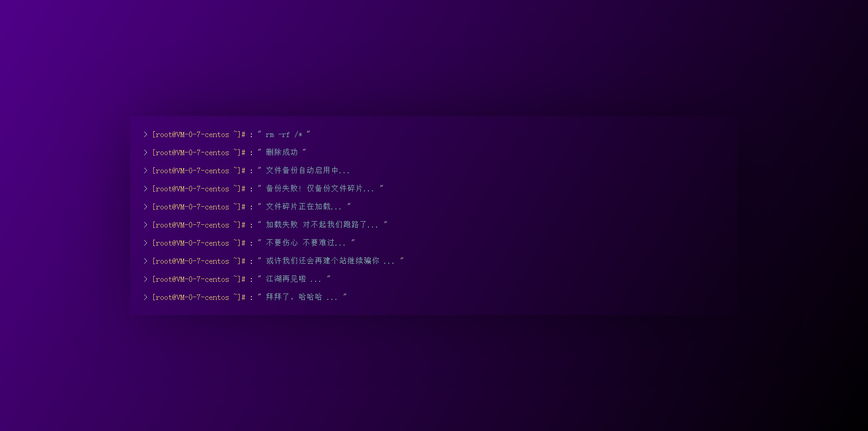868x431 pixels.
Task: Click the chevron before '备份失败! 仅备份文件碎片' line
Action: click(x=145, y=189)
